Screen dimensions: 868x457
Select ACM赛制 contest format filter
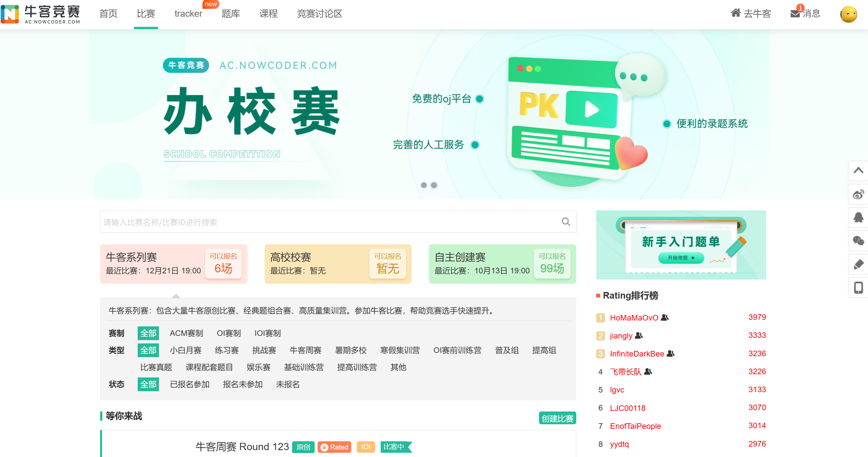186,333
